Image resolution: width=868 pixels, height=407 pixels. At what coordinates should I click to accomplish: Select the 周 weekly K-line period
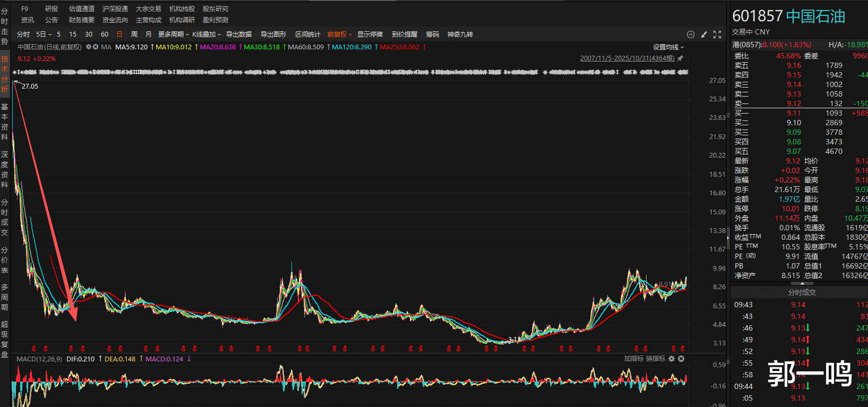(x=134, y=34)
